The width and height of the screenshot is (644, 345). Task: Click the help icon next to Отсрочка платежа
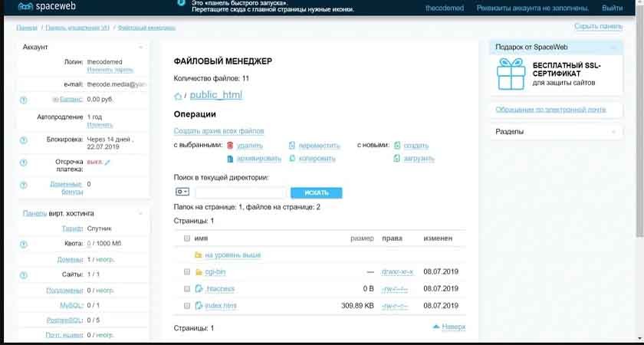24,163
